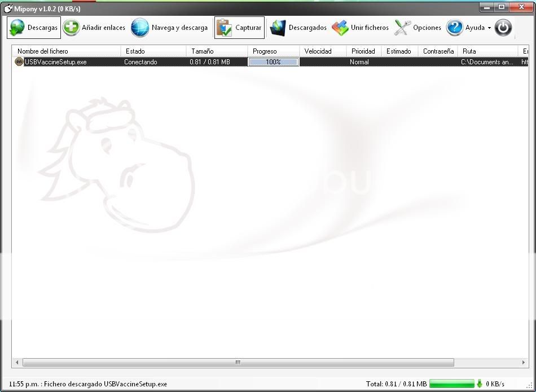Select the USBVaccineSetup.exe file name
The image size is (536, 392).
56,62
